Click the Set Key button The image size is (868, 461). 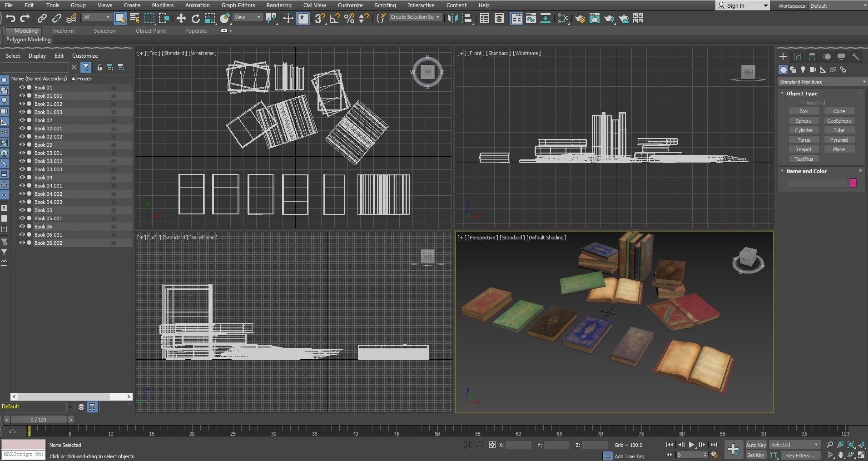click(x=756, y=455)
